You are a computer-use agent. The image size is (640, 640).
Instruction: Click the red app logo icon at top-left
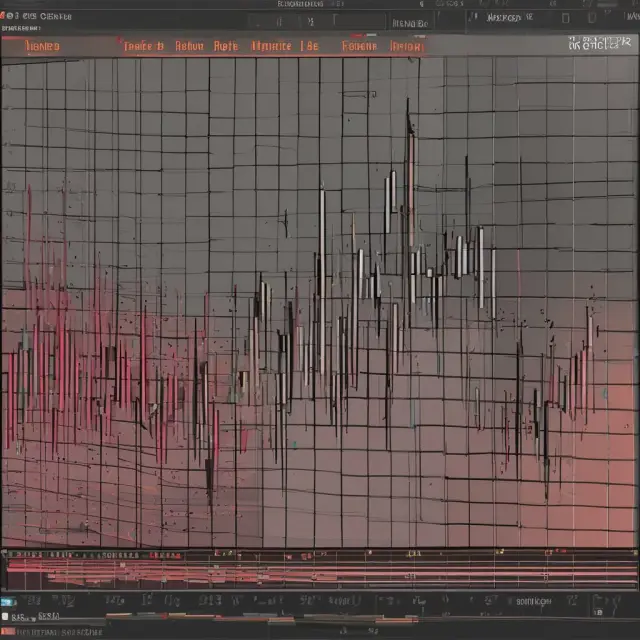[2, 16]
